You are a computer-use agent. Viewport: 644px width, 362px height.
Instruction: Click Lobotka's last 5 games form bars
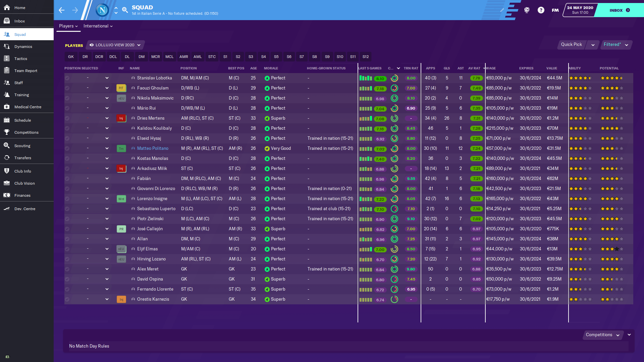pos(365,78)
